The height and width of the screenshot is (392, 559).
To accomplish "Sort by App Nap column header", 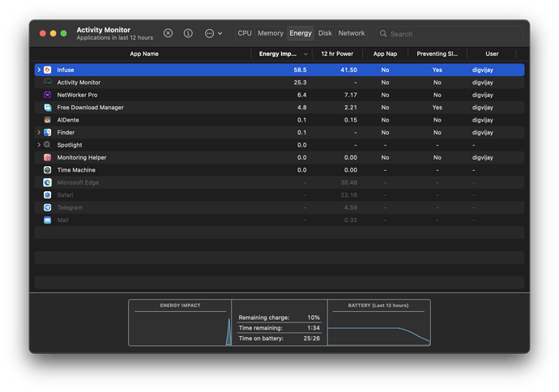I will (385, 53).
